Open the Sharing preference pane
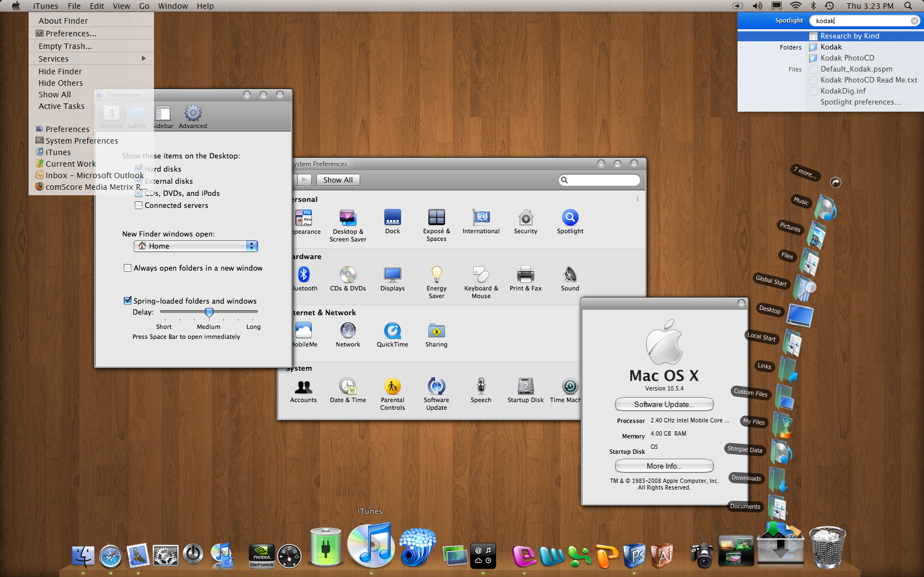924x577 pixels. click(437, 335)
